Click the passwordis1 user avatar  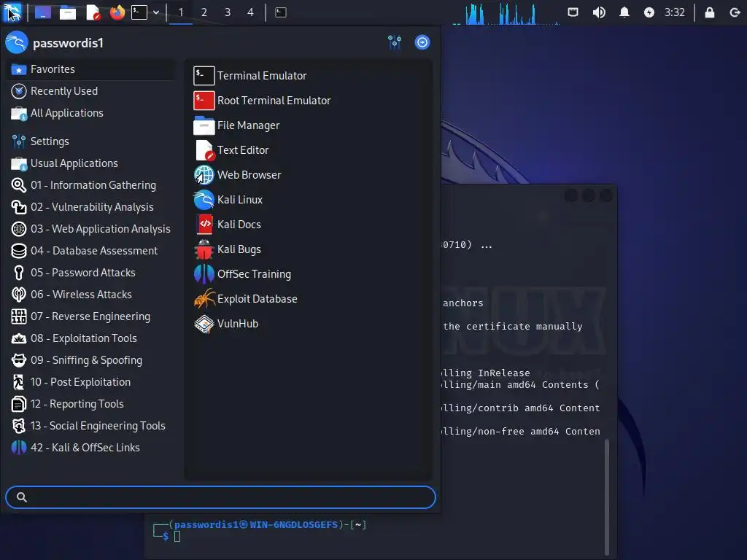point(17,43)
